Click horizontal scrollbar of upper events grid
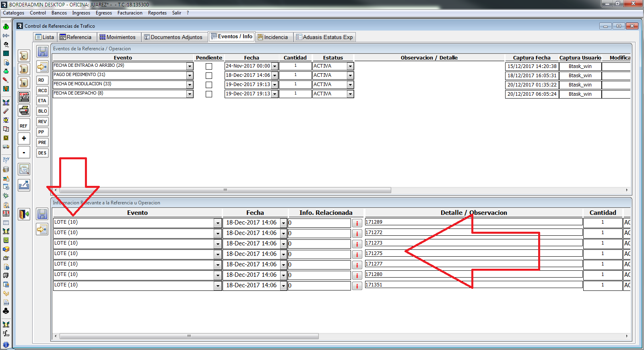 [x=225, y=190]
